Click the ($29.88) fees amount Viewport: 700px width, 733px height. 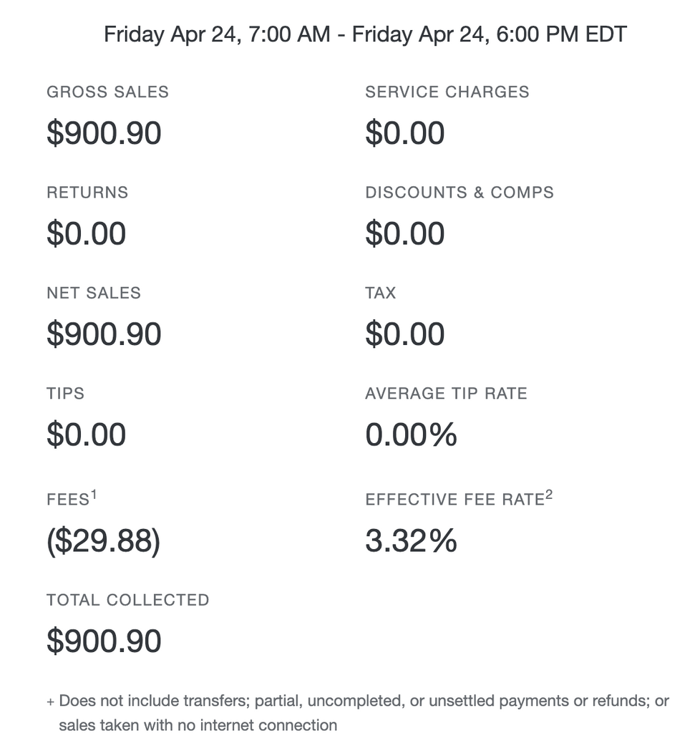104,541
